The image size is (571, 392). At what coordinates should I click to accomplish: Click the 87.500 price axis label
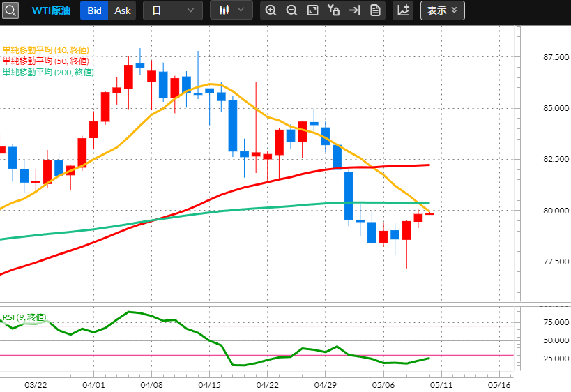coord(556,57)
